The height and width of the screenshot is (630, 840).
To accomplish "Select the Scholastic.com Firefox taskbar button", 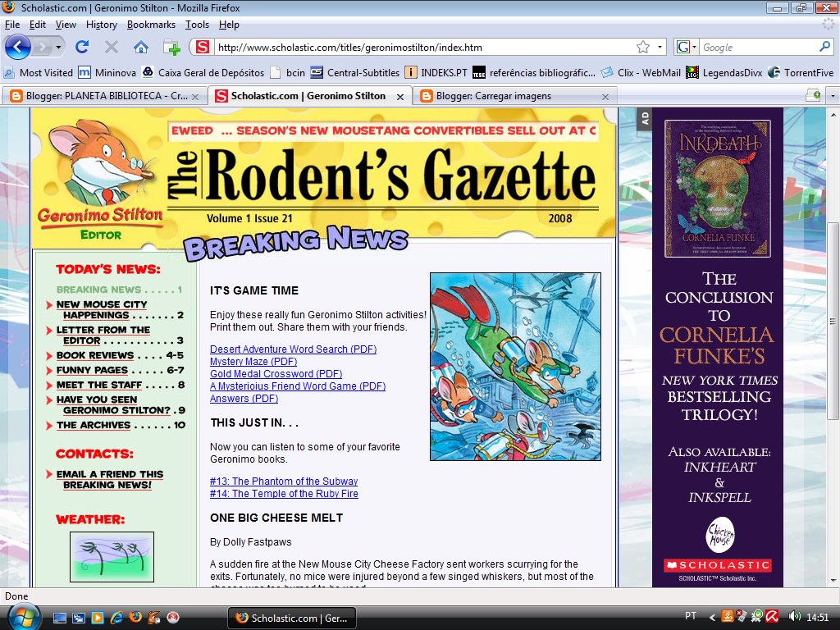I will tap(292, 619).
